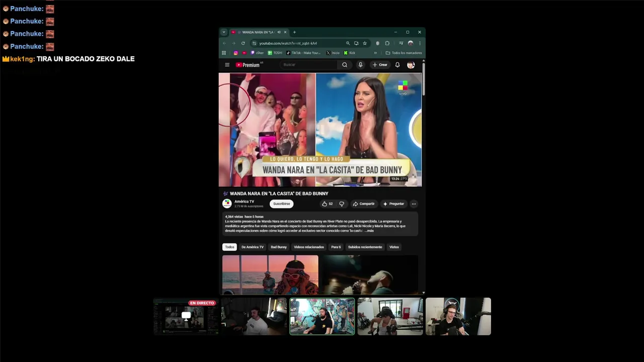Open the América TV channel avatar
Viewport: 644px width, 362px height.
pyautogui.click(x=227, y=204)
